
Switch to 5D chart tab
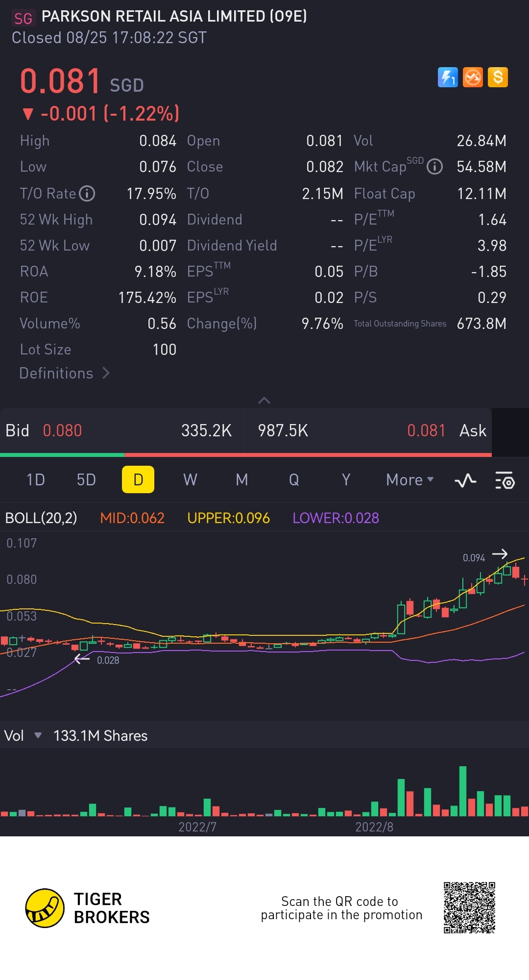[86, 479]
